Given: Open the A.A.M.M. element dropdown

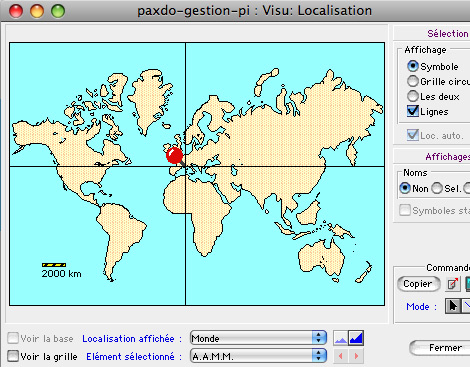Looking at the screenshot, I should [x=258, y=356].
